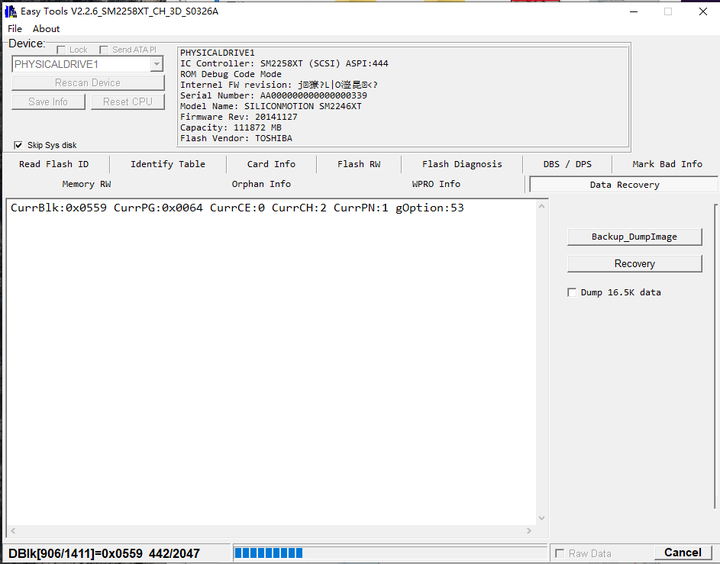Click the Flash Vendor: TOSHIBA line
Screen dimensions: 720x564
coord(236,138)
